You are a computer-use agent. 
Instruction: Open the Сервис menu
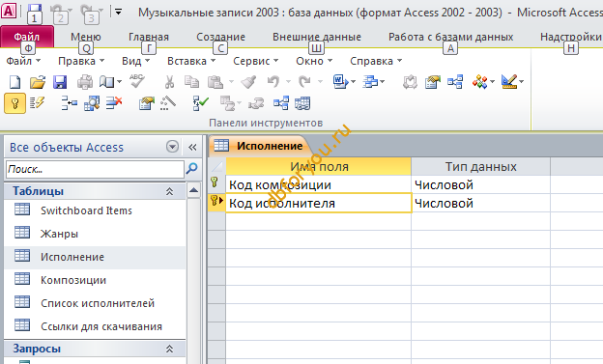(x=255, y=61)
